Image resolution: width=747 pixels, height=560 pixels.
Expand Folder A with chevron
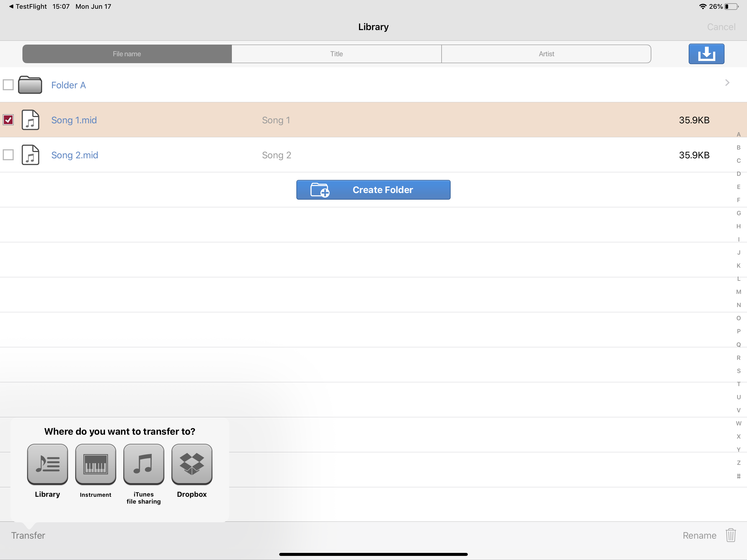727,83
